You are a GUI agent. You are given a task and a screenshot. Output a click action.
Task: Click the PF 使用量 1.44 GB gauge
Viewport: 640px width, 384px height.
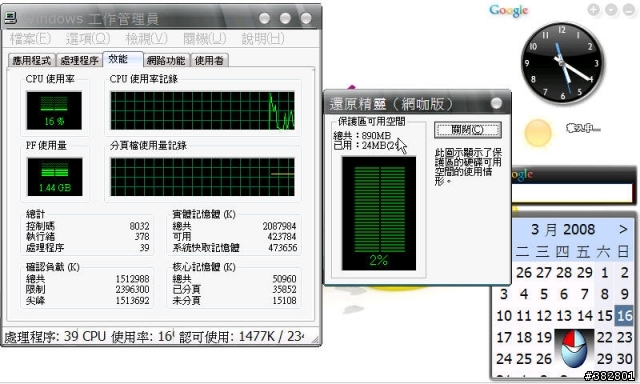pos(55,177)
